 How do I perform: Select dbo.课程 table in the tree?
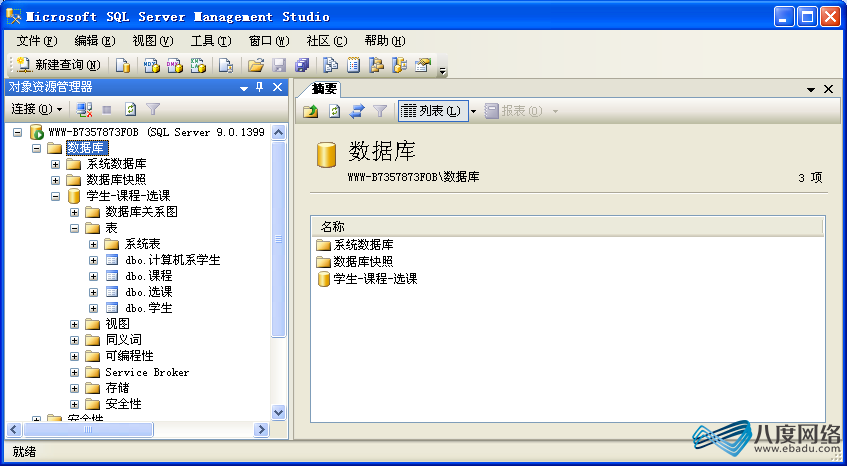pyautogui.click(x=149, y=276)
